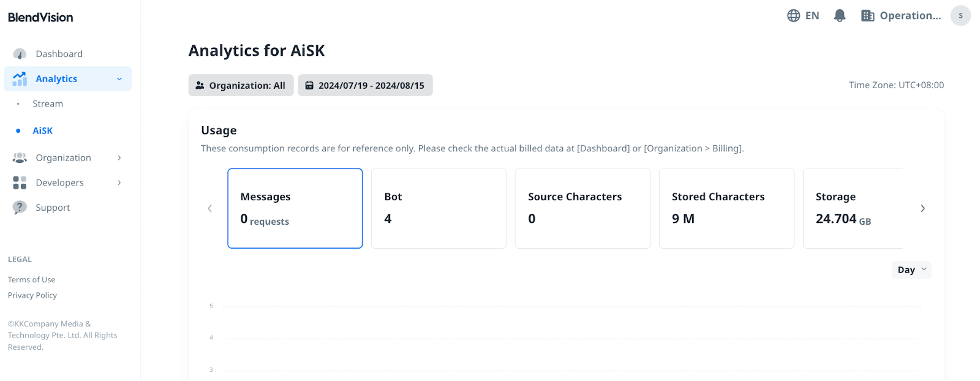Screen dimensions: 980x381
Task: Open the Terms of Use link
Action: point(31,280)
